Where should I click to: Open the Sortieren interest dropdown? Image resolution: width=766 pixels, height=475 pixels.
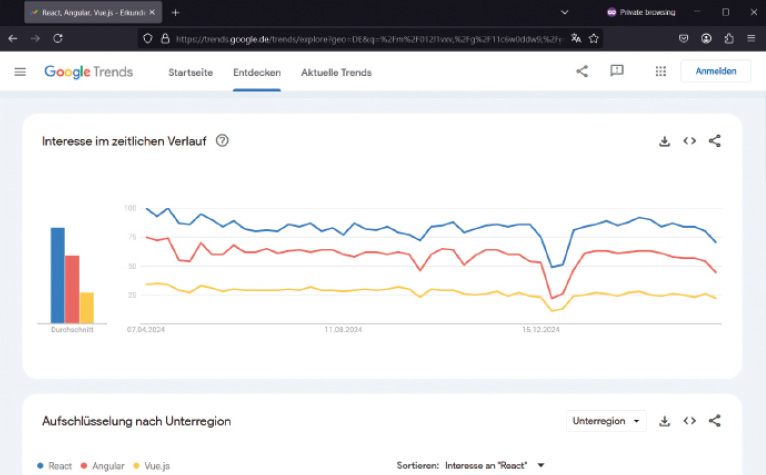(494, 466)
